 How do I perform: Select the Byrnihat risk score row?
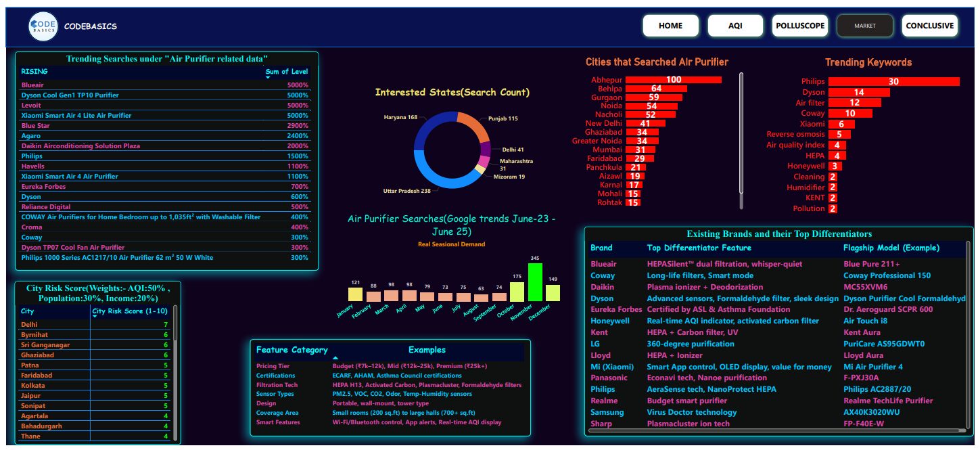tap(95, 335)
